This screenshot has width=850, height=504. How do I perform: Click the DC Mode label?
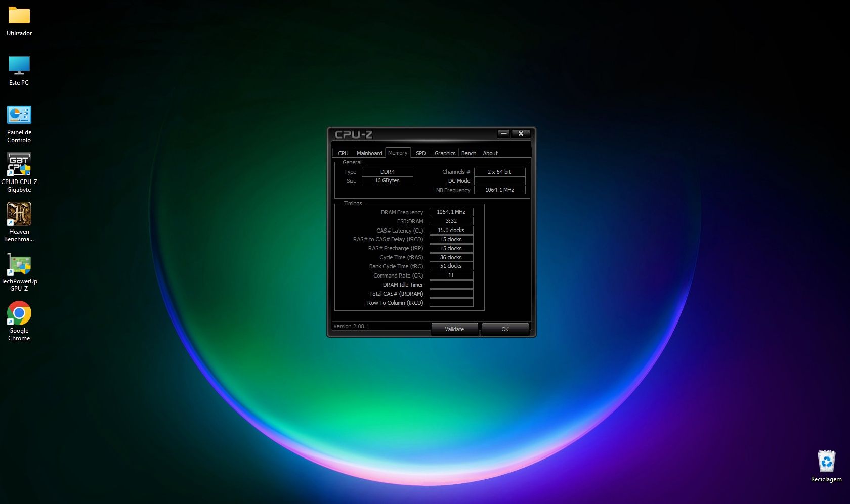click(x=459, y=181)
